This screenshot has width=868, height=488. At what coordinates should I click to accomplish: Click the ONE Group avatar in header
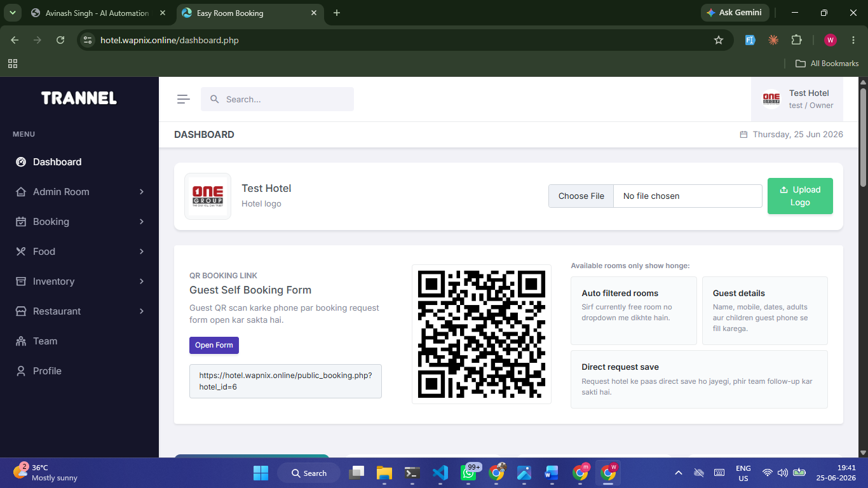[771, 99]
